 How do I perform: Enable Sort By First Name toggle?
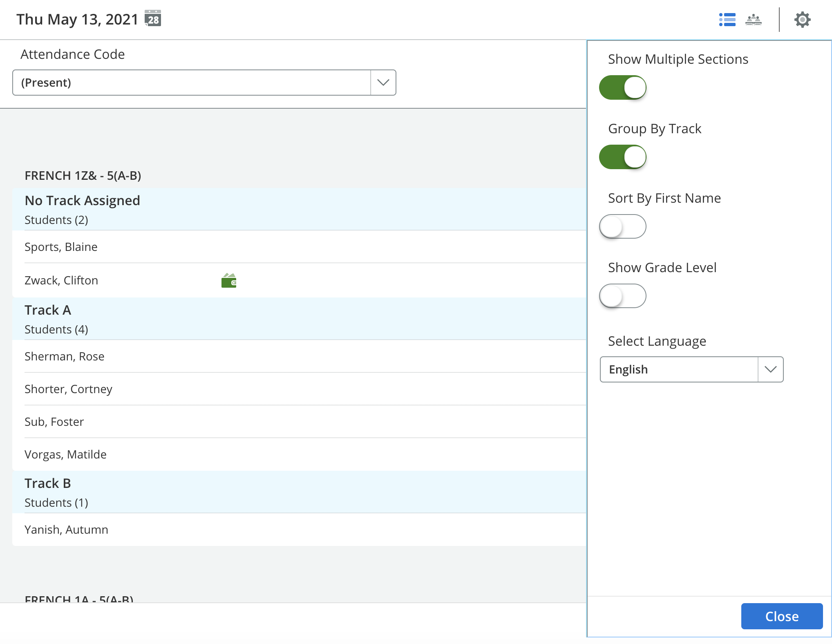(x=622, y=226)
